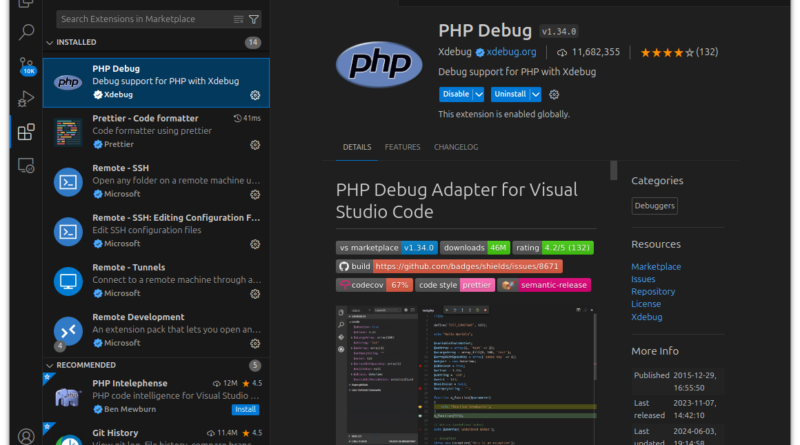Viewport: 800px width, 445px height.
Task: Open the Disable dropdown arrow
Action: [479, 94]
